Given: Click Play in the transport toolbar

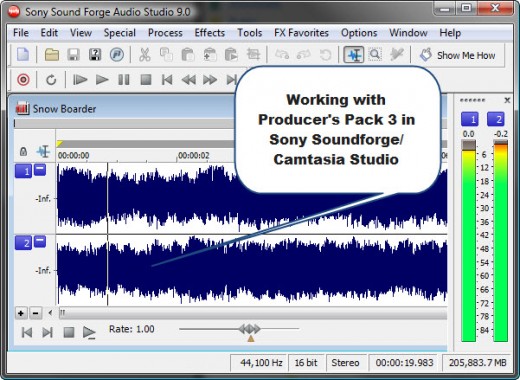Looking at the screenshot, I should click(102, 80).
